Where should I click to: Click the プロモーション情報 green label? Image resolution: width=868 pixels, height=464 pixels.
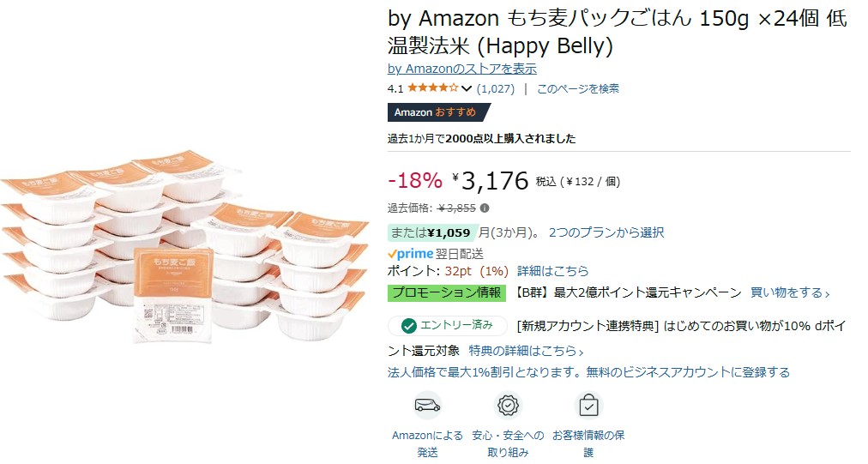click(x=447, y=292)
